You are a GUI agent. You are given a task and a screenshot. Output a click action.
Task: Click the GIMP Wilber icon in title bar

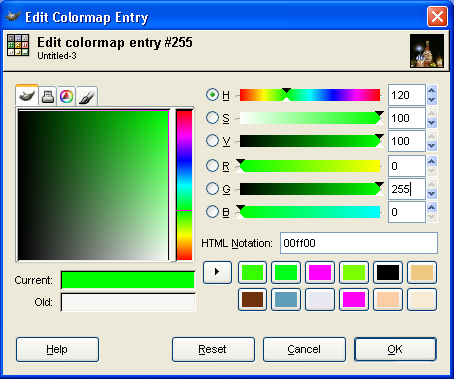(x=13, y=16)
